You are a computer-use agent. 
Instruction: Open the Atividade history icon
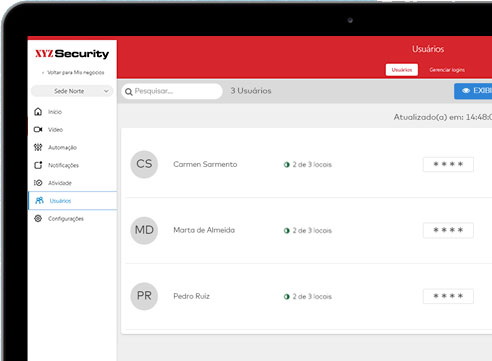point(38,183)
